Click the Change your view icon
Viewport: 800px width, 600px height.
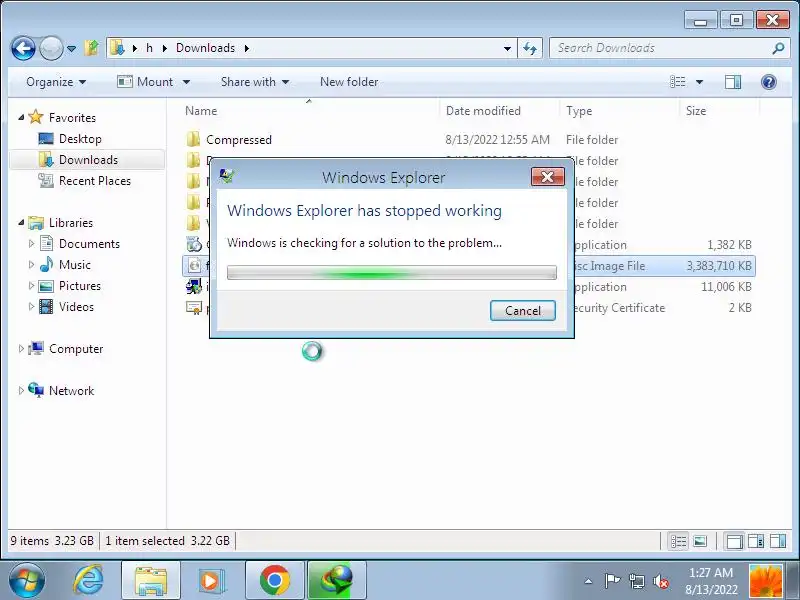[678, 82]
